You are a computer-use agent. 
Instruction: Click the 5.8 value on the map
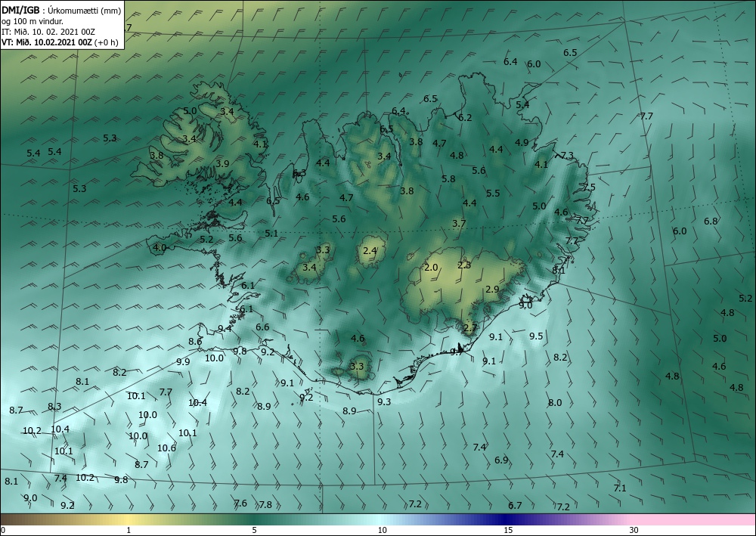448,178
